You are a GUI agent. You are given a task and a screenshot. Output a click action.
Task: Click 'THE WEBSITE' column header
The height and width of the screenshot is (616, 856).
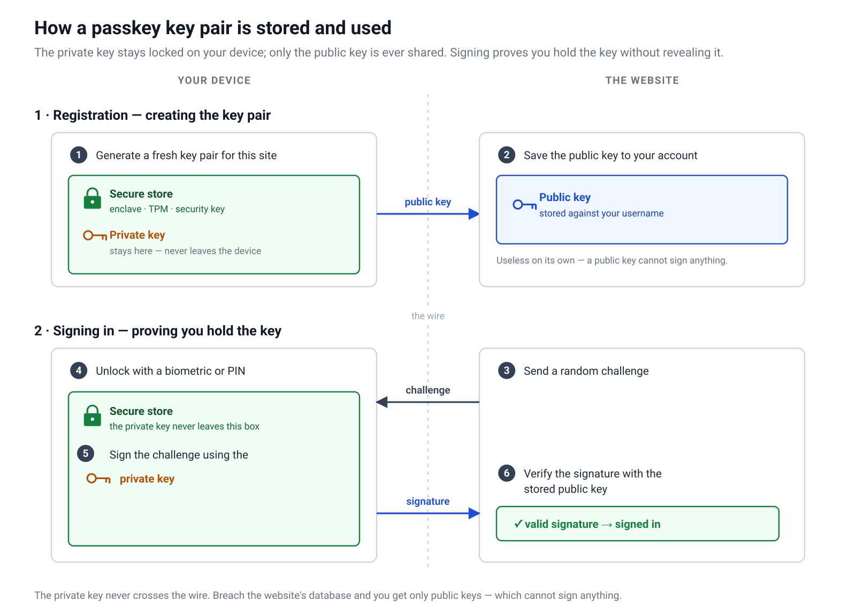(x=642, y=80)
